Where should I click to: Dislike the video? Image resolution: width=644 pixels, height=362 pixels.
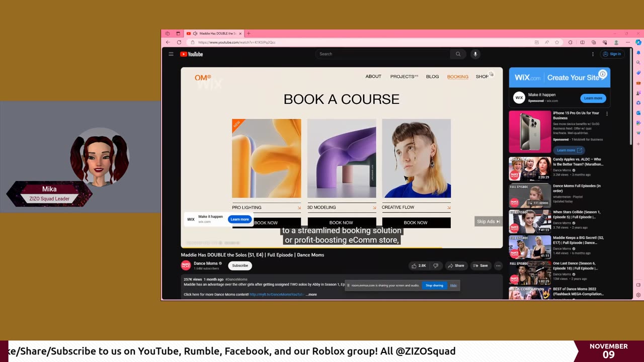pos(436,265)
